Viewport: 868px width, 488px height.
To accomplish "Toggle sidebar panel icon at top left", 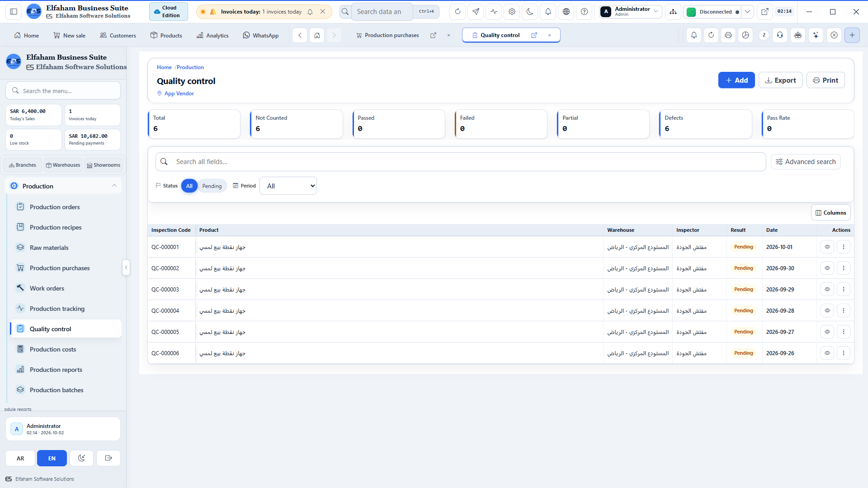I will (x=14, y=12).
